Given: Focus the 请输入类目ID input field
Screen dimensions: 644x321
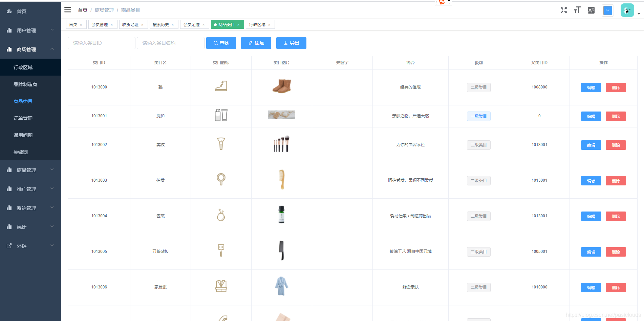Looking at the screenshot, I should coord(102,43).
